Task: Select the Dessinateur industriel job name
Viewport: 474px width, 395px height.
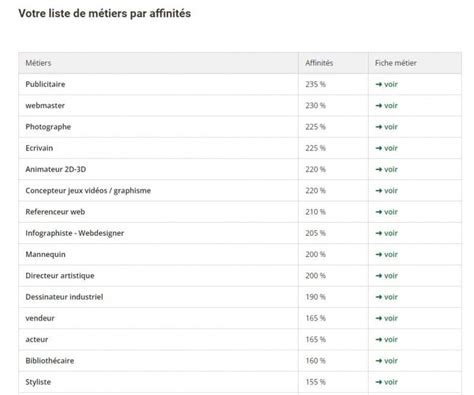Action: [x=64, y=297]
